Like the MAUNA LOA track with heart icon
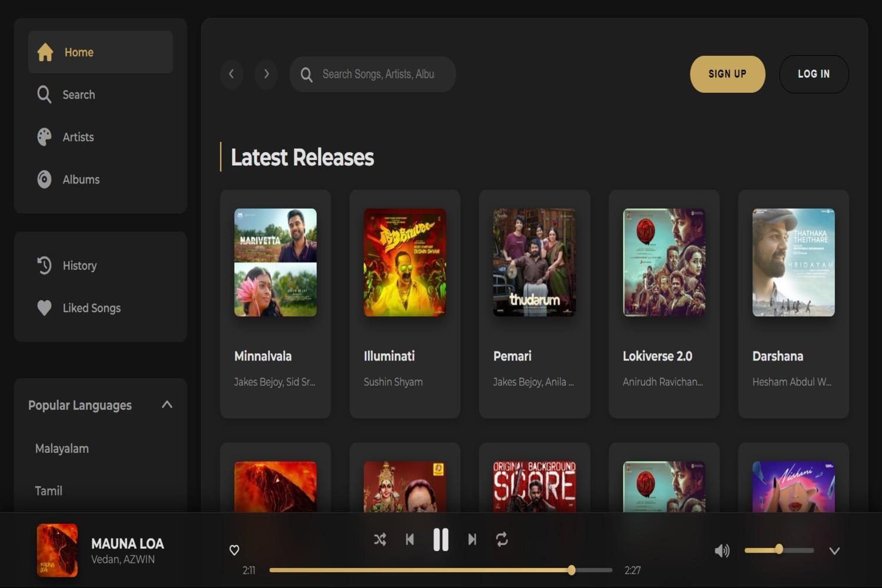The image size is (882, 588). point(234,550)
